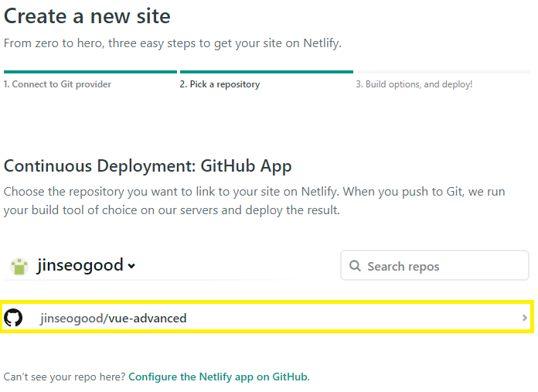Viewport: 538px width, 392px height.
Task: Click the magnifier icon in Search repos
Action: [x=355, y=266]
